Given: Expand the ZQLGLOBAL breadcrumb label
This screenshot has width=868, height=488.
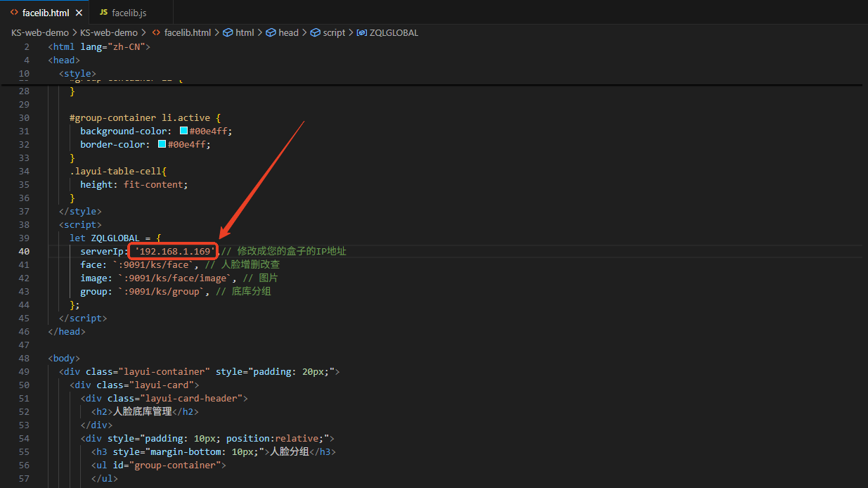Looking at the screenshot, I should pos(394,33).
